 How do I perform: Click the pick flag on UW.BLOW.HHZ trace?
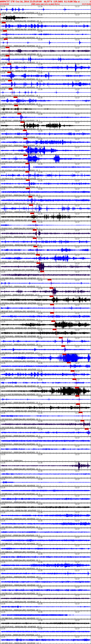click(x=81, y=412)
